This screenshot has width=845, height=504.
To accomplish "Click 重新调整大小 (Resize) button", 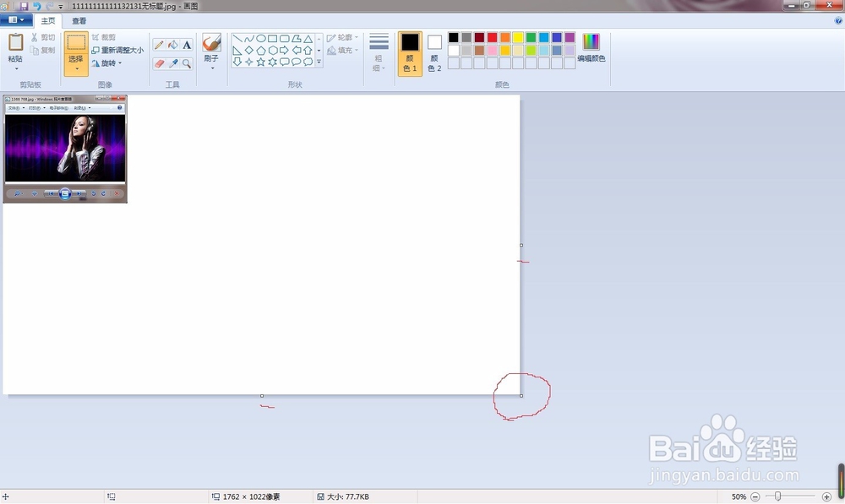I will (x=117, y=50).
